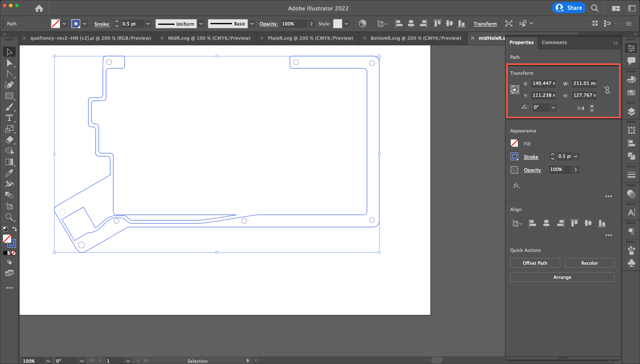This screenshot has width=640, height=364.
Task: Select the Direct Selection tool
Action: 10,63
